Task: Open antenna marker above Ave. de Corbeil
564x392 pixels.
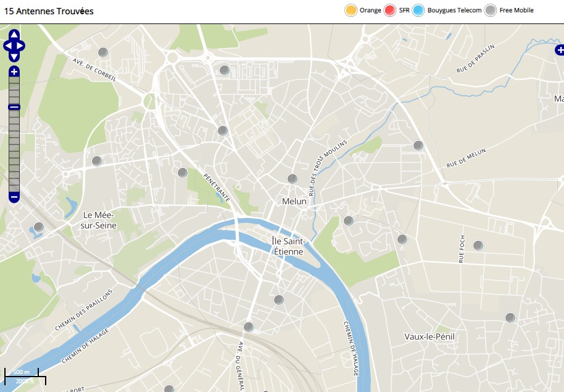Action: [x=103, y=52]
